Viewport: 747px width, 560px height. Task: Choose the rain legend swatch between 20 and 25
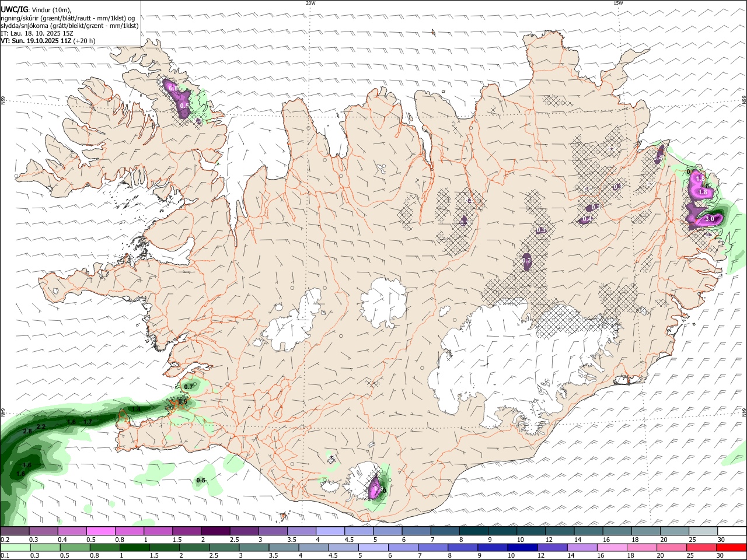(672, 547)
